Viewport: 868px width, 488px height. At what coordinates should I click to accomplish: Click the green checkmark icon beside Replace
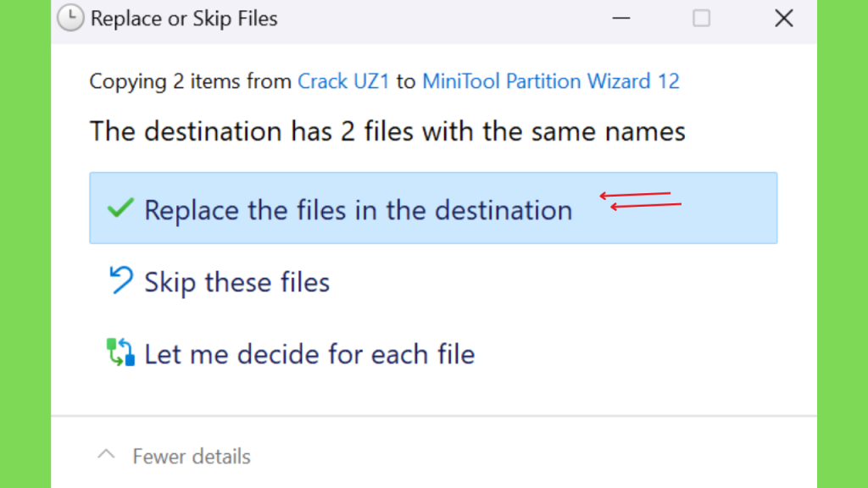120,208
